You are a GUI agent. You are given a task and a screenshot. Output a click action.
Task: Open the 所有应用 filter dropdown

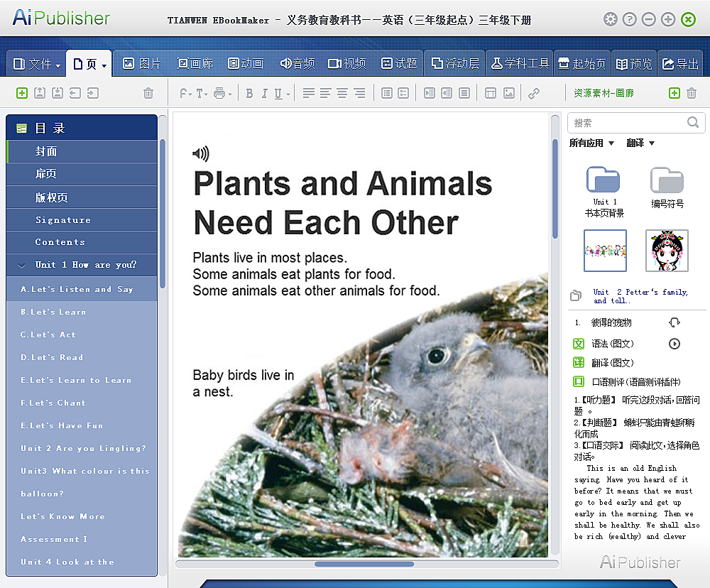[x=591, y=143]
